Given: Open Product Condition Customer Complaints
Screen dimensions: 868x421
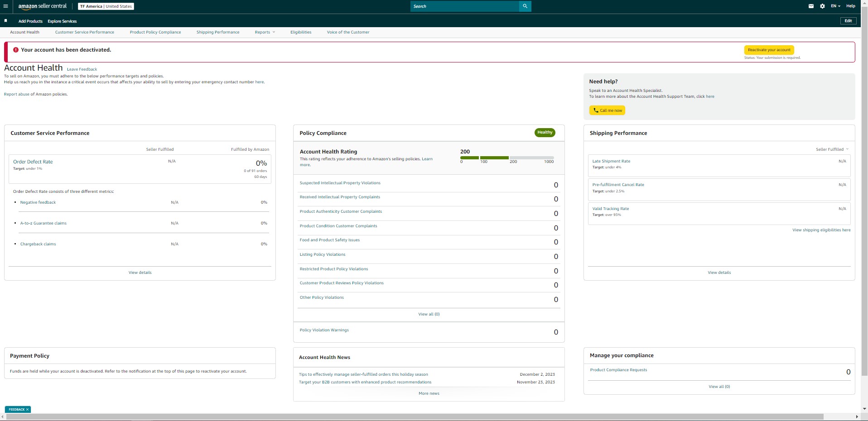Looking at the screenshot, I should pyautogui.click(x=338, y=226).
